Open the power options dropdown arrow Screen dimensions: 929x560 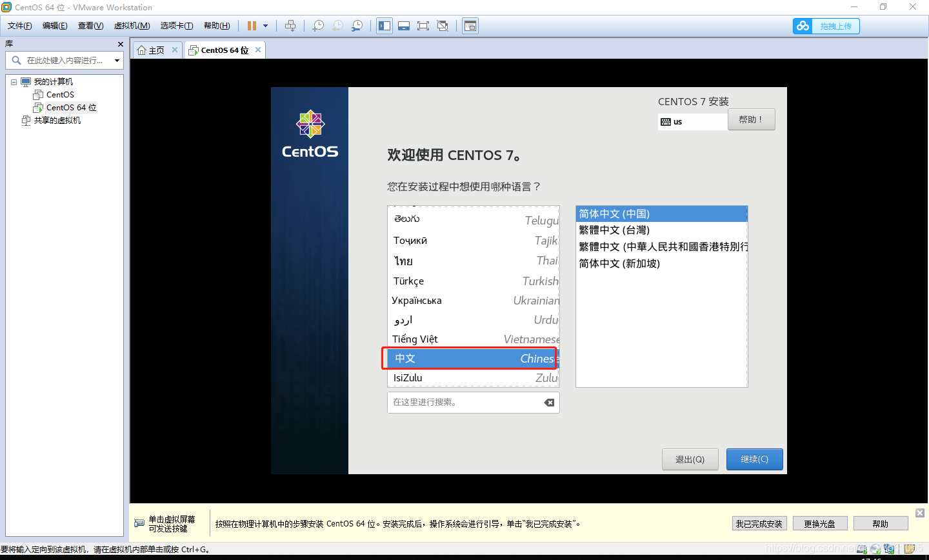pos(265,26)
